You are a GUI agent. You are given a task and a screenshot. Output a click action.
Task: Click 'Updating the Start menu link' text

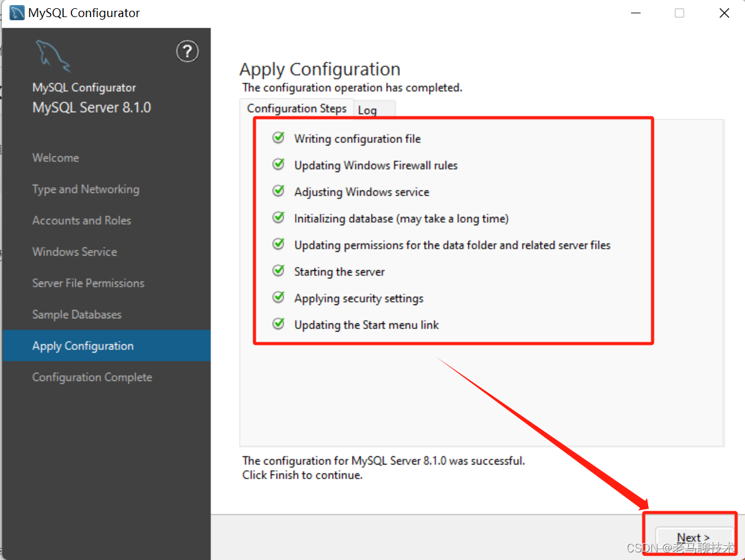(366, 325)
